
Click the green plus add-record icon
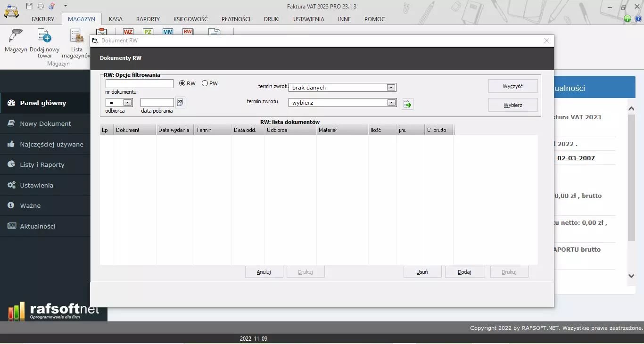click(x=407, y=104)
